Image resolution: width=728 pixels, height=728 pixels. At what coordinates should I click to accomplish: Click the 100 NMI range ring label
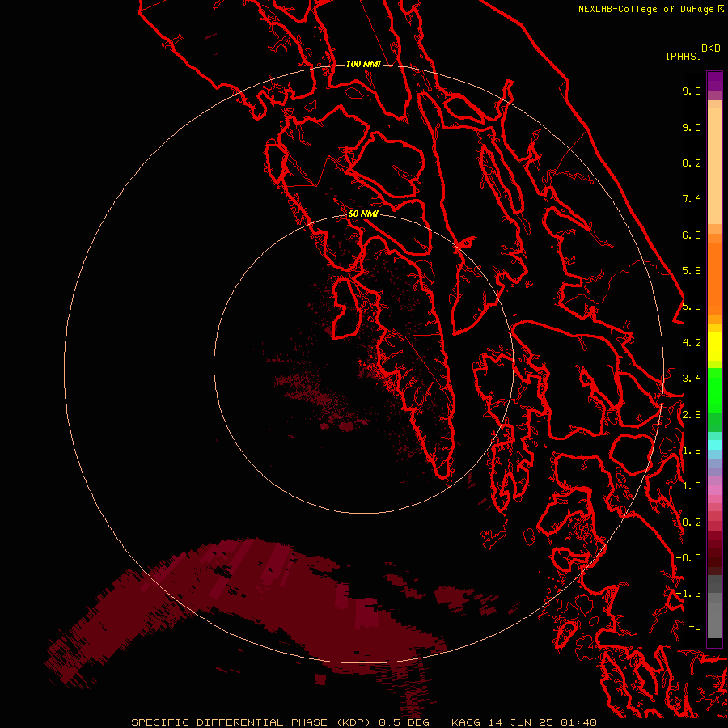click(363, 64)
